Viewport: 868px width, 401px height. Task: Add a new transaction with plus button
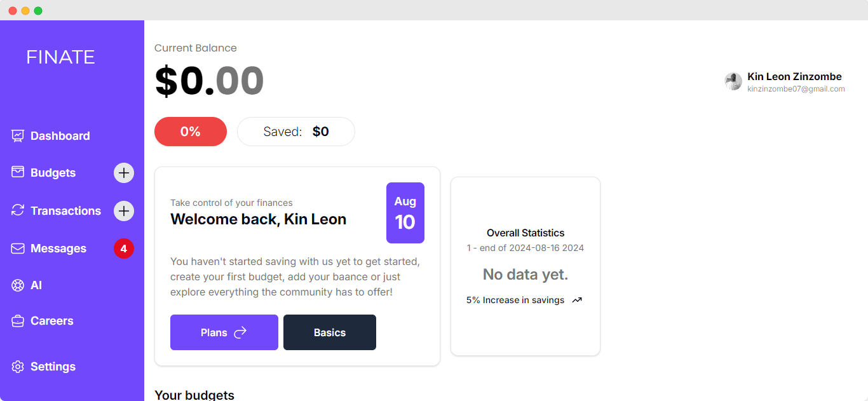[124, 211]
